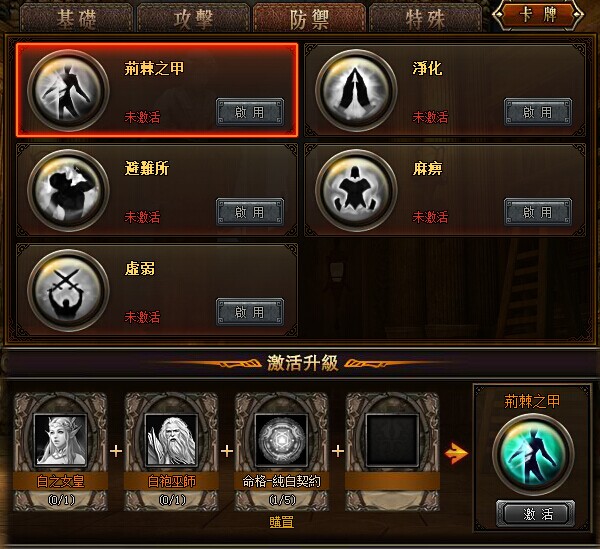Switch to the 特殊 tab
Screen dimensions: 600x549
[425, 18]
